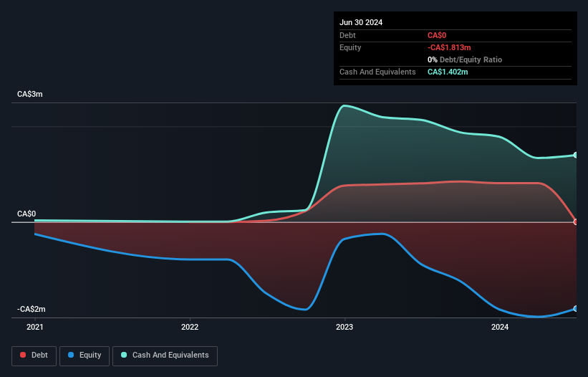The image size is (588, 377).
Task: Click the -CA$2m y-axis label
Action: pos(31,309)
